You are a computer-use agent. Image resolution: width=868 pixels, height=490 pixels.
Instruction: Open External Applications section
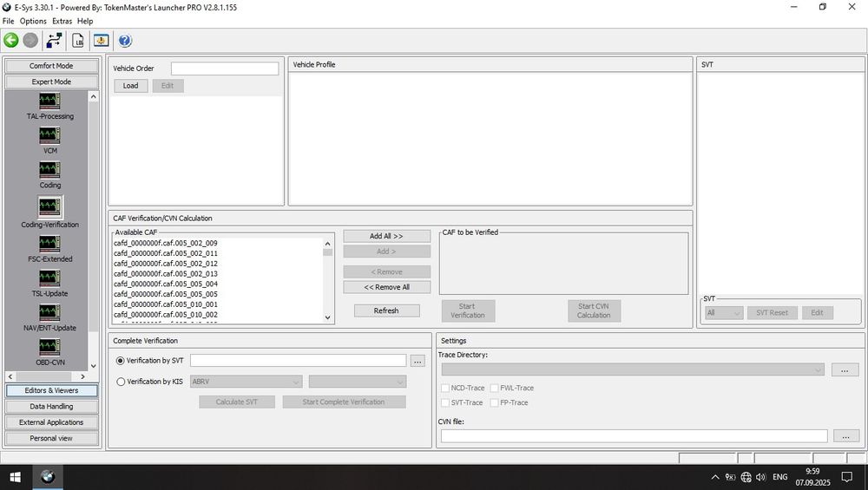(x=51, y=422)
